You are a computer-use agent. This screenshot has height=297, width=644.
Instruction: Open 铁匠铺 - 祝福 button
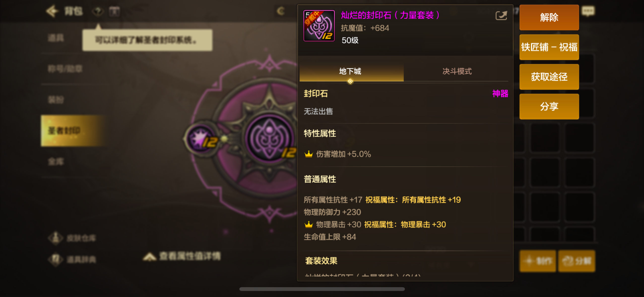coord(549,47)
